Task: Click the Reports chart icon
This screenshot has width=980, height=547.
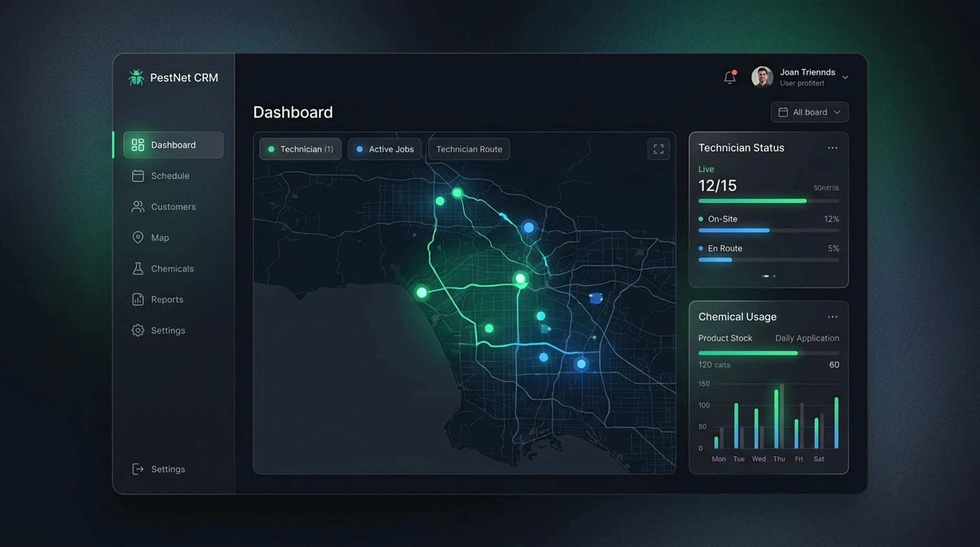Action: [x=138, y=299]
